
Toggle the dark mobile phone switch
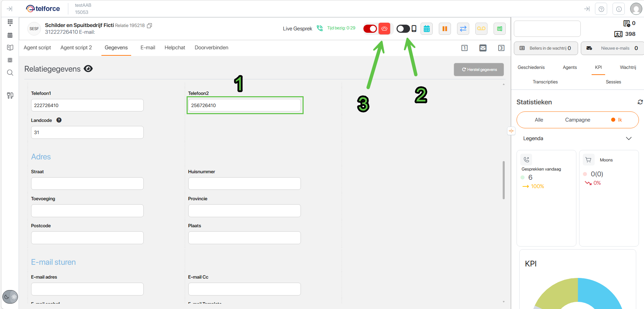(403, 29)
